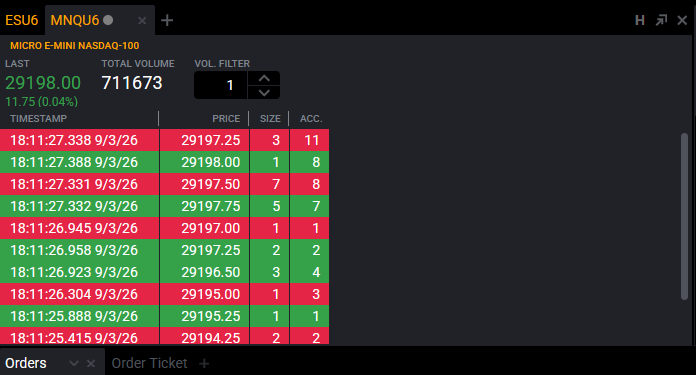The image size is (696, 375).
Task: Select the 18:11:26.923 trade row timestamp
Action: coord(74,272)
